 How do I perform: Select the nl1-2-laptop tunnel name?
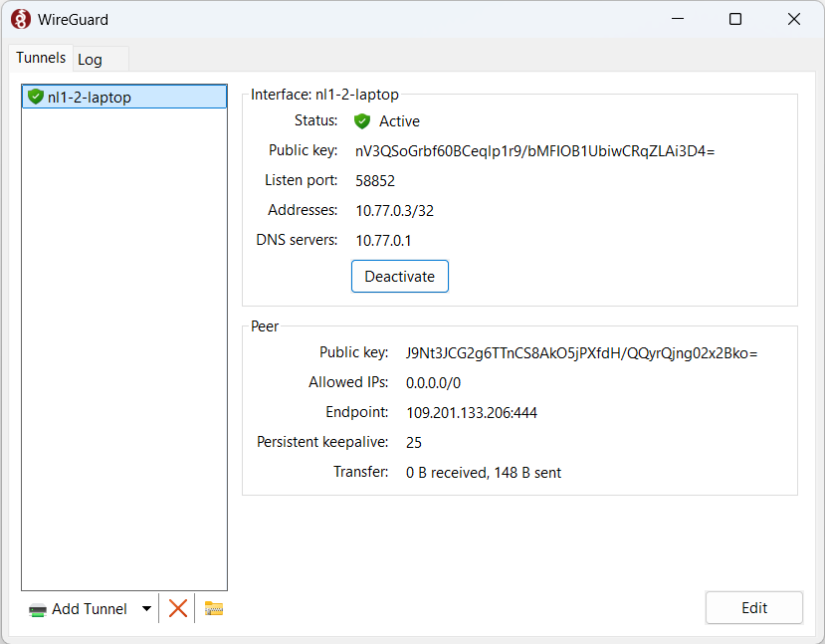pyautogui.click(x=90, y=97)
